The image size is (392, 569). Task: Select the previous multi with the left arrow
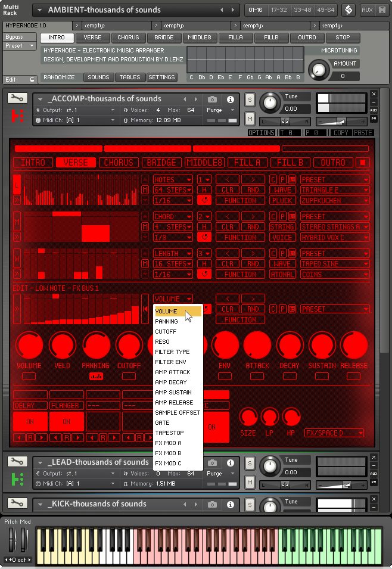[222, 10]
